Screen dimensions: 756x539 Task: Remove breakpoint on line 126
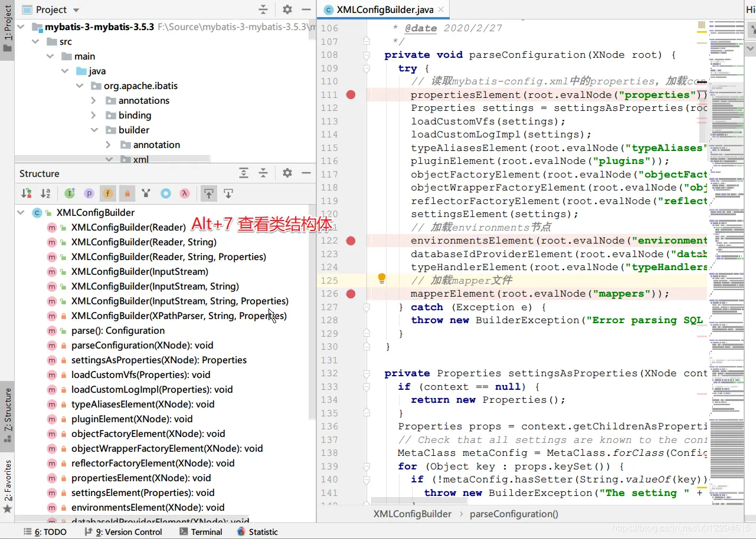[x=351, y=294]
